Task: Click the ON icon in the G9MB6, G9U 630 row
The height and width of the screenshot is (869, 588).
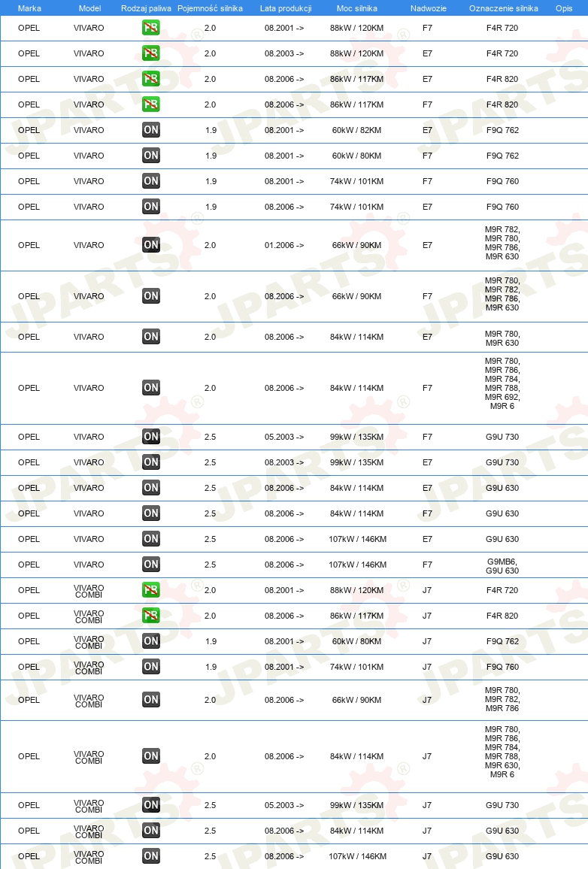Action: pos(150,565)
